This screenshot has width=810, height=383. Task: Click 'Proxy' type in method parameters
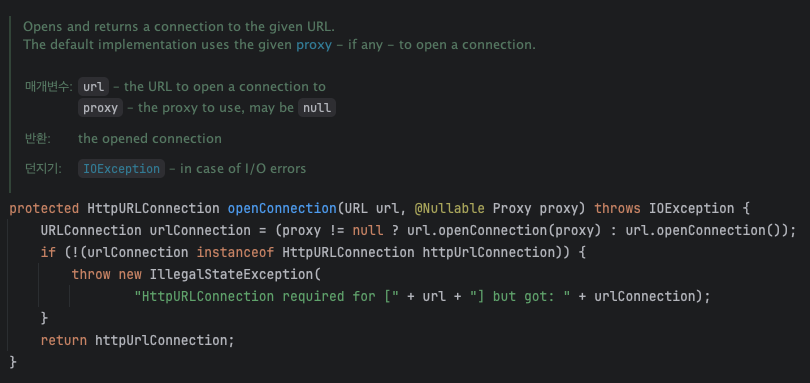(x=512, y=209)
